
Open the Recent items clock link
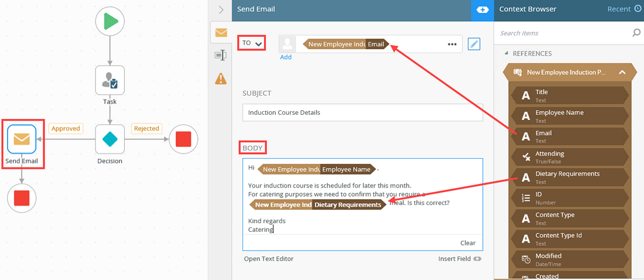pos(624,9)
